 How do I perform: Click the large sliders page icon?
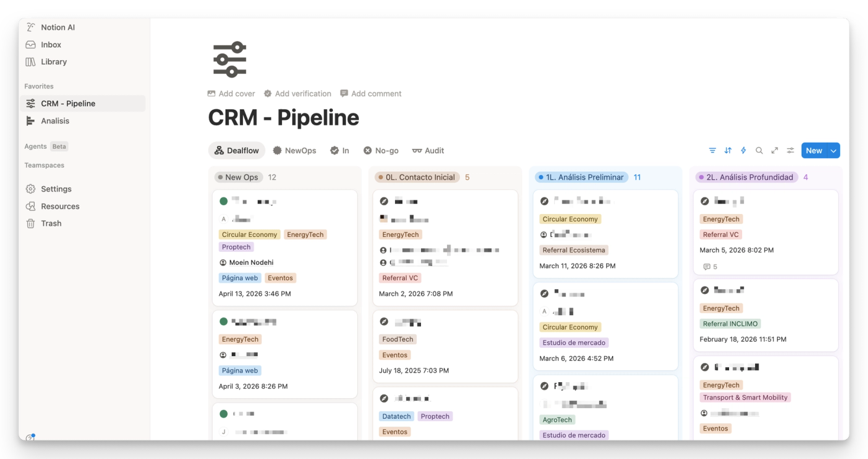[x=230, y=60]
